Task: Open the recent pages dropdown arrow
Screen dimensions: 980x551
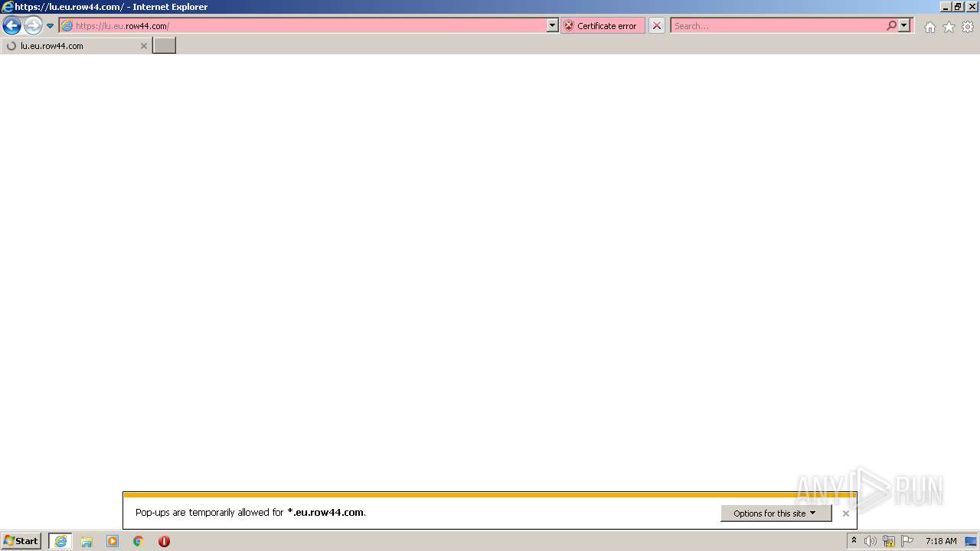Action: pyautogui.click(x=50, y=26)
